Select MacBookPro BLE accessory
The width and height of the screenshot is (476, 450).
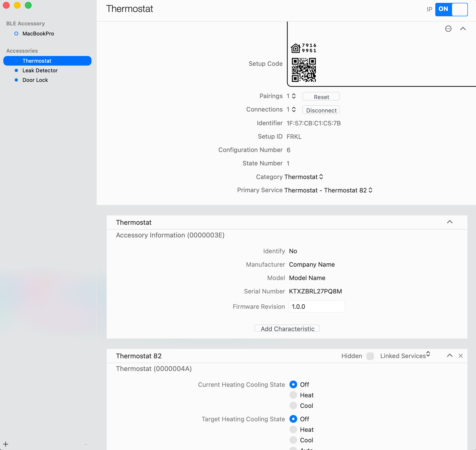click(x=38, y=34)
